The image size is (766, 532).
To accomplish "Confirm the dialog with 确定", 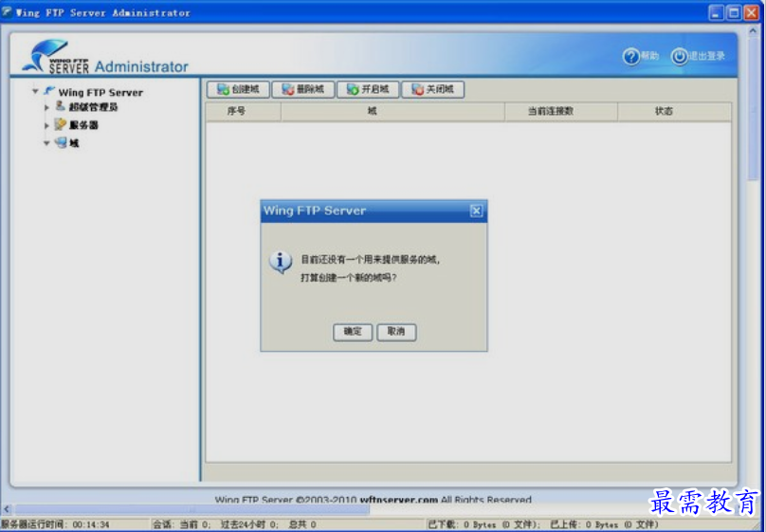I will pyautogui.click(x=353, y=332).
